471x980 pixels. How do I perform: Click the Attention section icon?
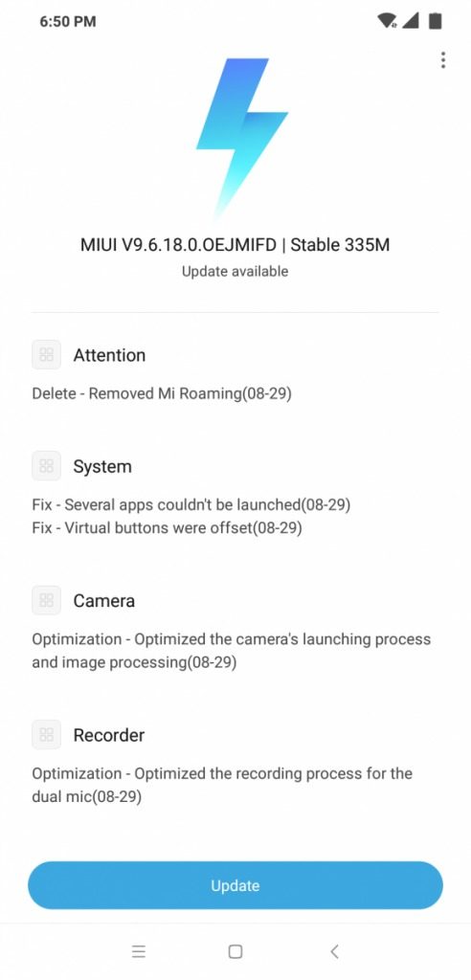tap(46, 355)
